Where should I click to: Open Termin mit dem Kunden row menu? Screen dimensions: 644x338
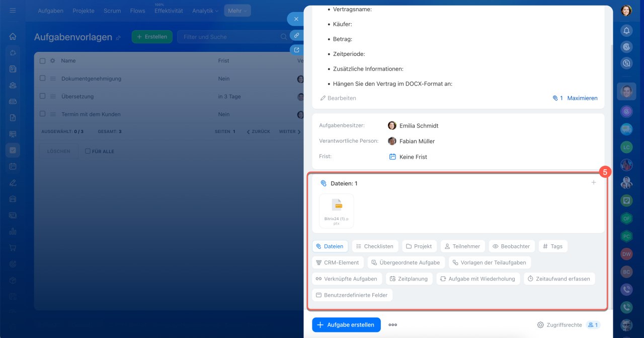coord(52,114)
